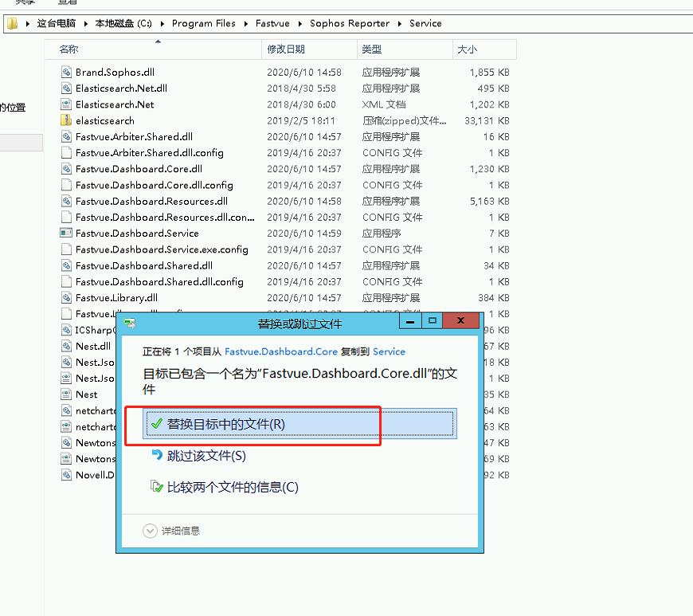This screenshot has height=616, width=693.
Task: Click the Fastvue.Dashboard.Resources.dll.con... file icon
Action: click(66, 217)
